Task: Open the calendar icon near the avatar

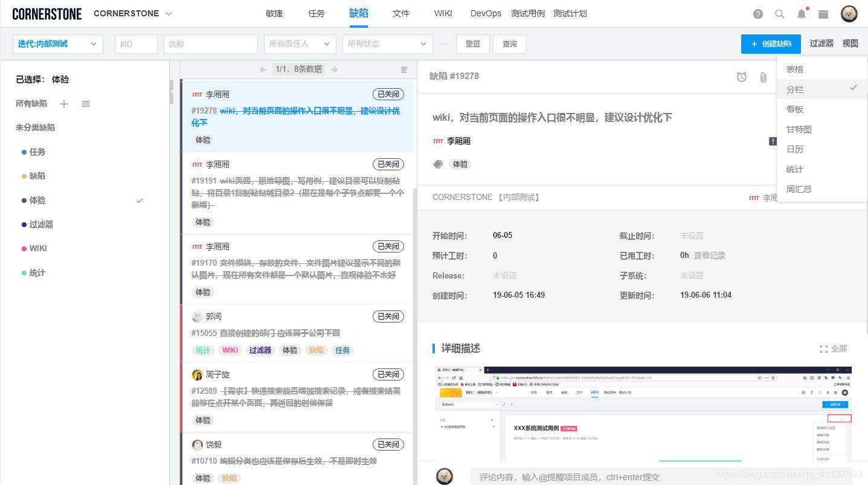Action: pyautogui.click(x=823, y=13)
